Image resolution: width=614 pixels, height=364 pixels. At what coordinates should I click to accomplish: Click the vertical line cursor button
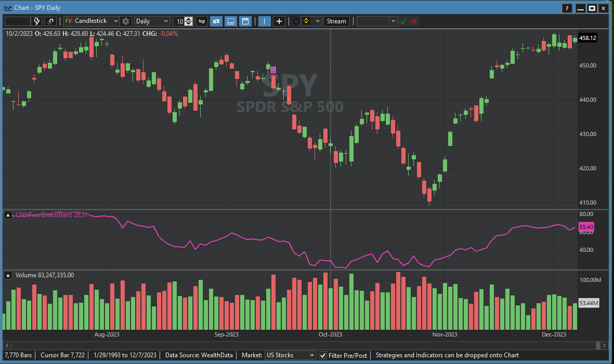pyautogui.click(x=265, y=21)
